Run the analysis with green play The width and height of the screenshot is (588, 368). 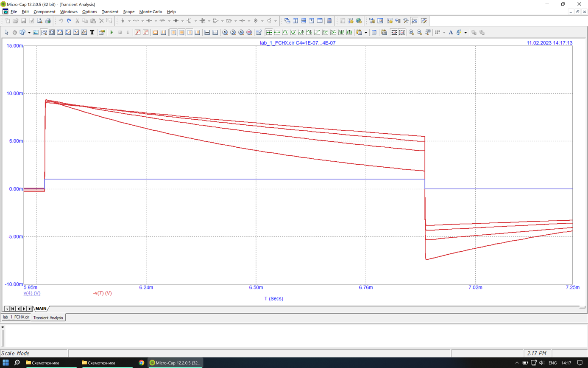111,32
